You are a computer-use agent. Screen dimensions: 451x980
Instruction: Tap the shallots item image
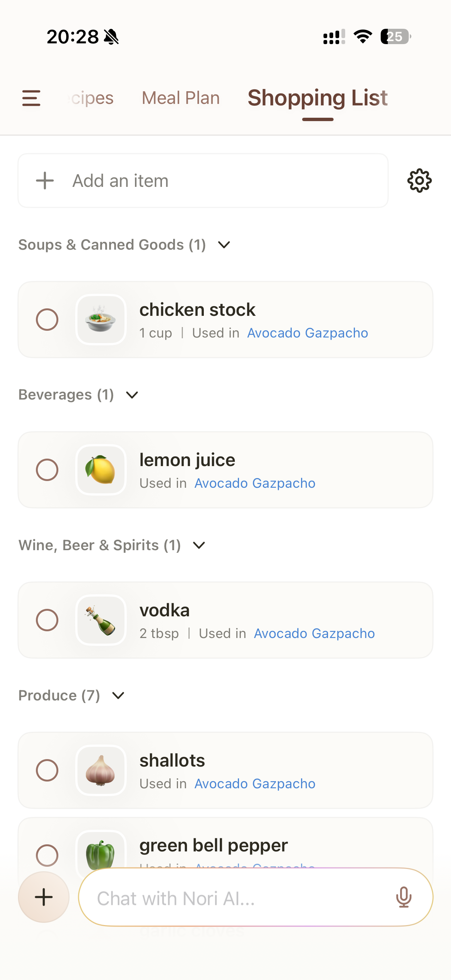pos(101,770)
